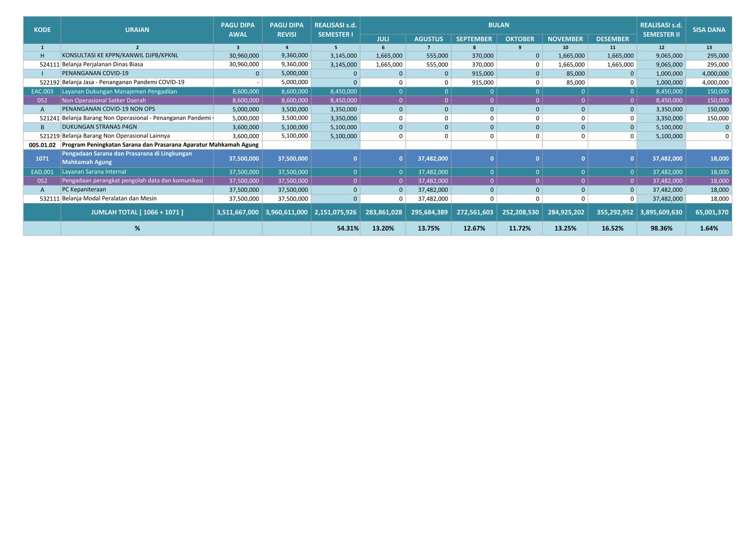
Task: Click AGUSTUS total 295,684,389
Action: coord(429,212)
